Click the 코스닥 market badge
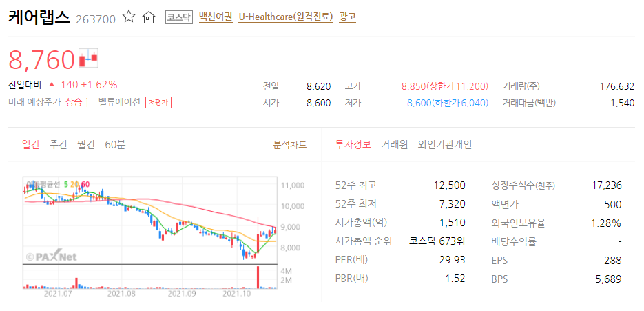644x311 pixels. tap(179, 17)
